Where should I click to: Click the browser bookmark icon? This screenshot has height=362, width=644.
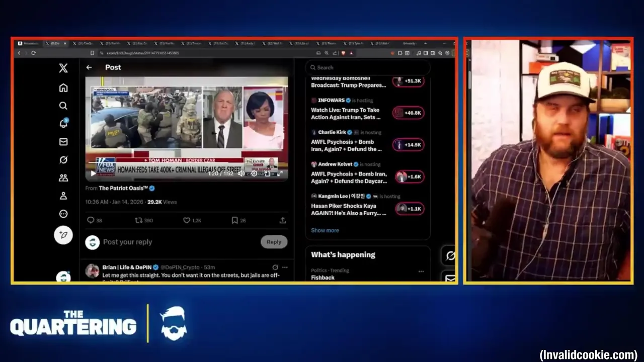click(x=92, y=53)
